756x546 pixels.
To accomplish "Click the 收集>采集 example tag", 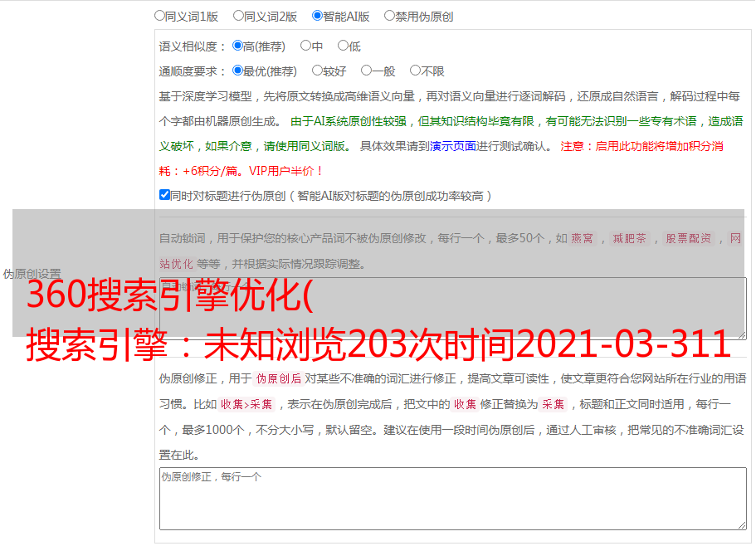I will (x=246, y=404).
